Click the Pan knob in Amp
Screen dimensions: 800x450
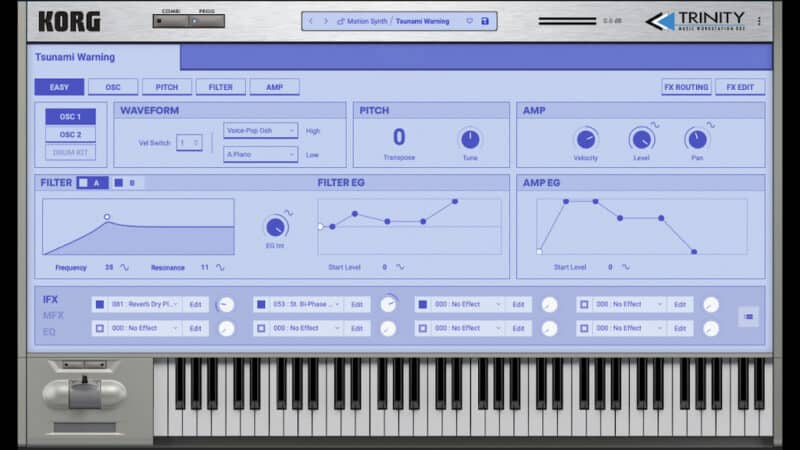click(x=696, y=139)
